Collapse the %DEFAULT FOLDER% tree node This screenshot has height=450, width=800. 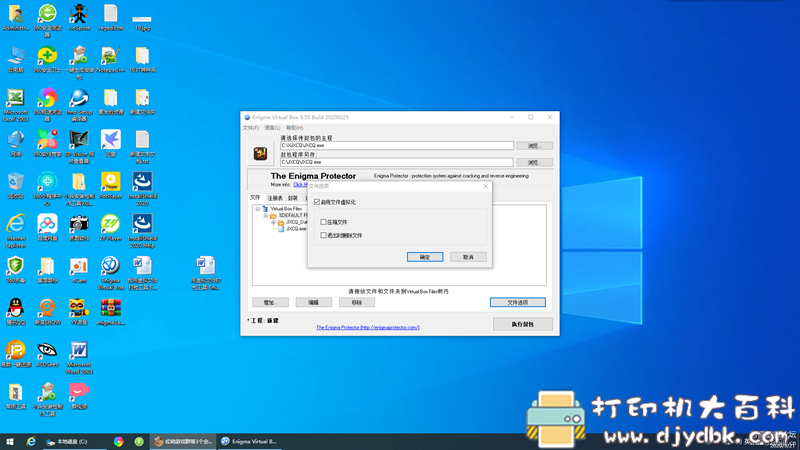(x=266, y=215)
